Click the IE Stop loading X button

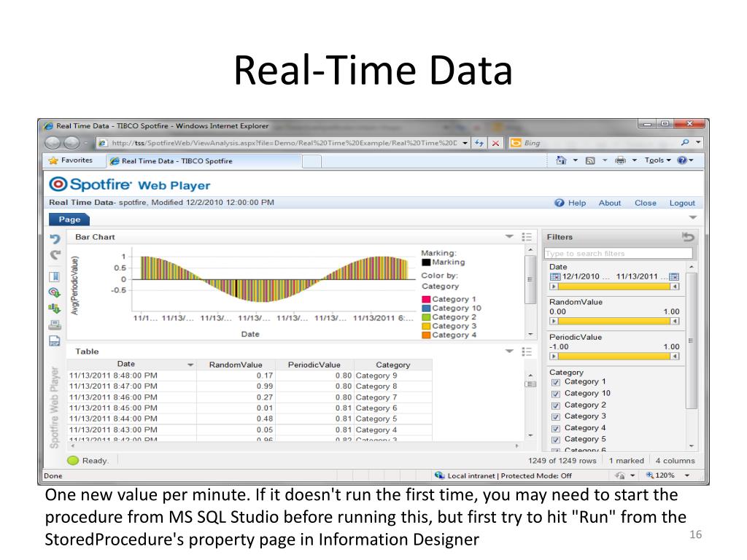pos(495,143)
